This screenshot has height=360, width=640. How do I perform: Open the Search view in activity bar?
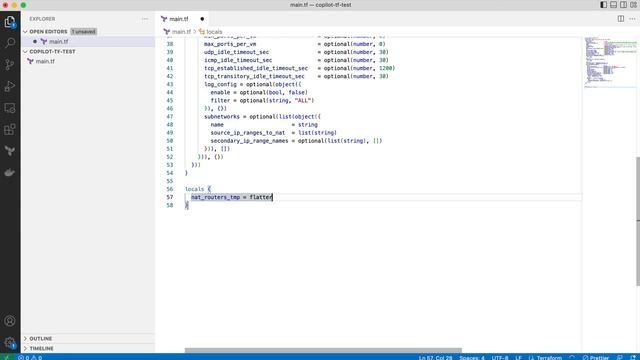coord(10,43)
